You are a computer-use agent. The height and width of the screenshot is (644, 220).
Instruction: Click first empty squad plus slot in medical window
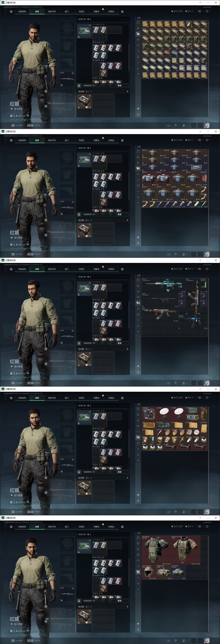click(x=193, y=254)
